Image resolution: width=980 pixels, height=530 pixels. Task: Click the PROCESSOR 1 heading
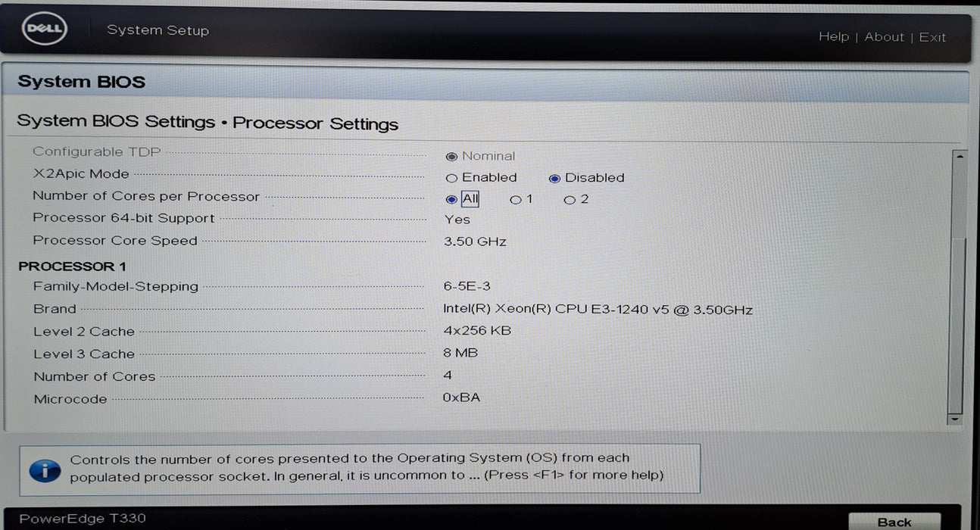[x=72, y=267]
